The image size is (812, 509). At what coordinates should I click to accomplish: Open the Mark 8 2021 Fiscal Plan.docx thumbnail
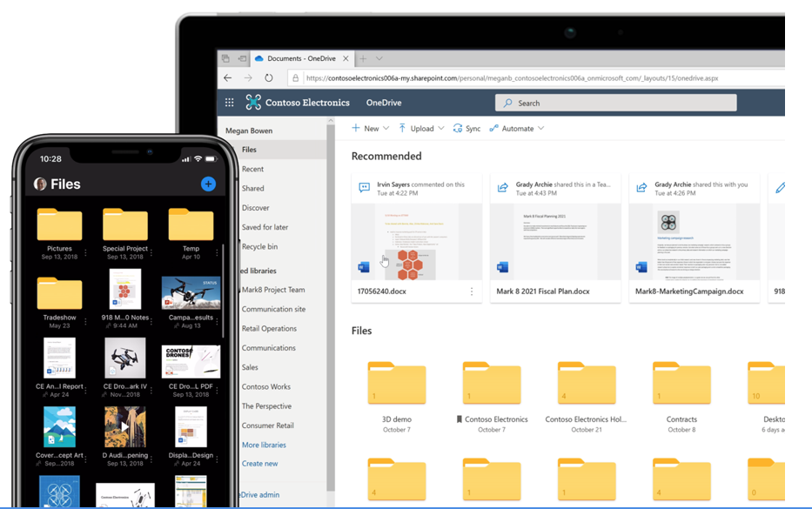555,241
